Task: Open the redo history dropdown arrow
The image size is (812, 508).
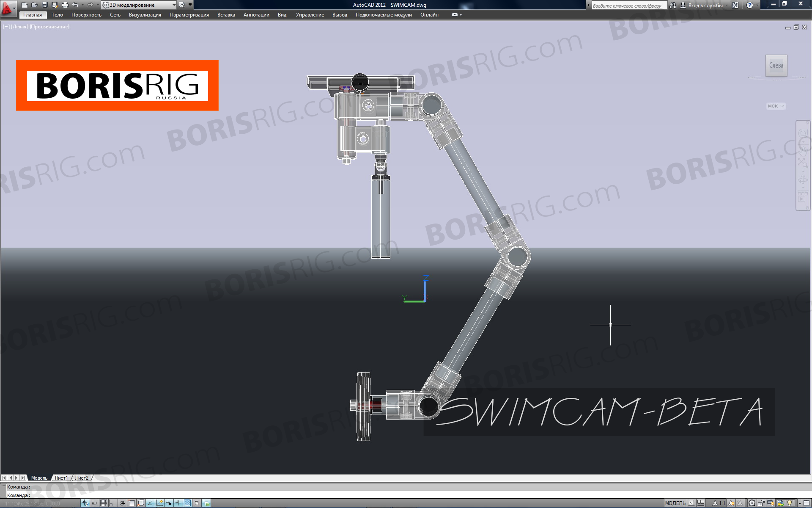Action: (x=97, y=5)
